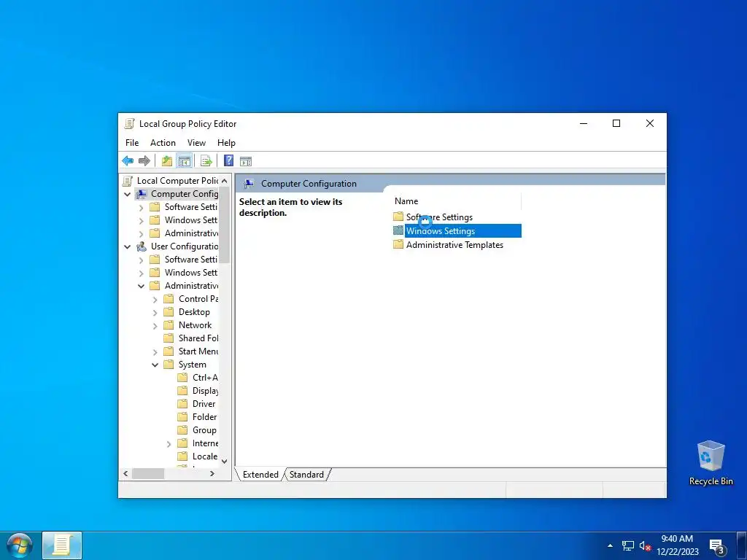The height and width of the screenshot is (560, 747).
Task: Open the Recycle Bin desktop icon
Action: (711, 463)
